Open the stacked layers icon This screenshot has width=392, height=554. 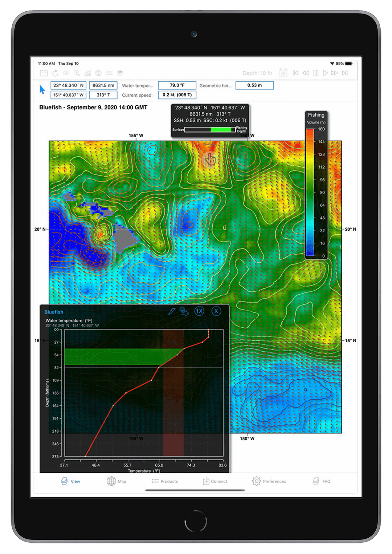pos(120,73)
